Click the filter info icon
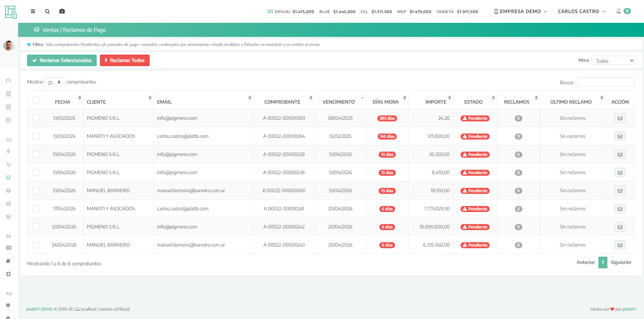The height and width of the screenshot is (319, 644). pos(29,45)
